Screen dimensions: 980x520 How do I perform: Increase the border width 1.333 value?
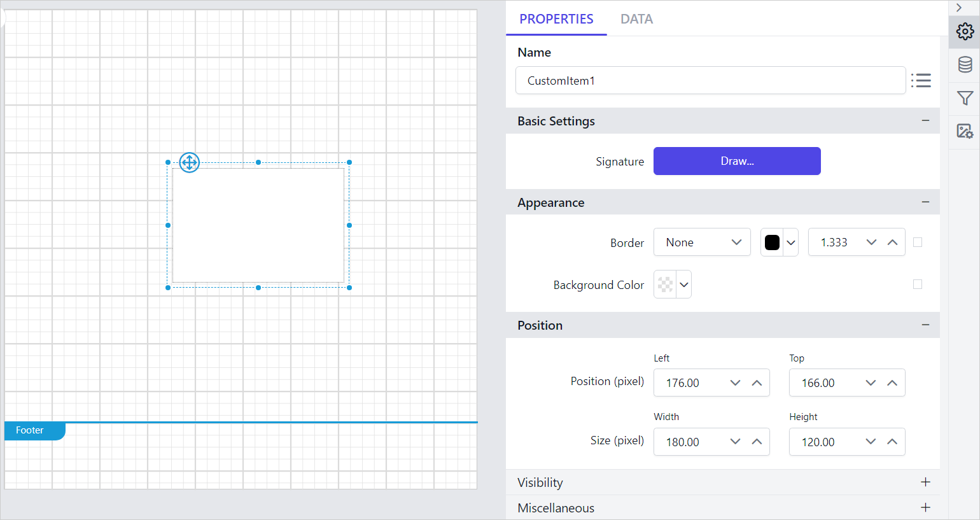click(x=892, y=242)
